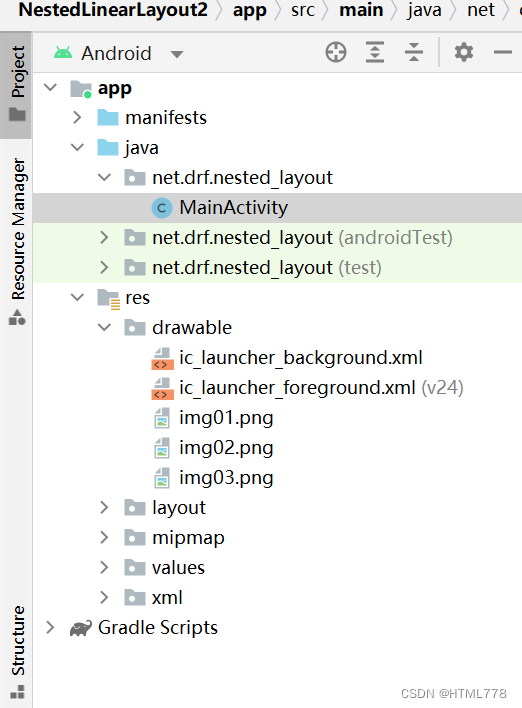Expand the manifests folder
Screen dimensions: 522x708
[x=78, y=117]
